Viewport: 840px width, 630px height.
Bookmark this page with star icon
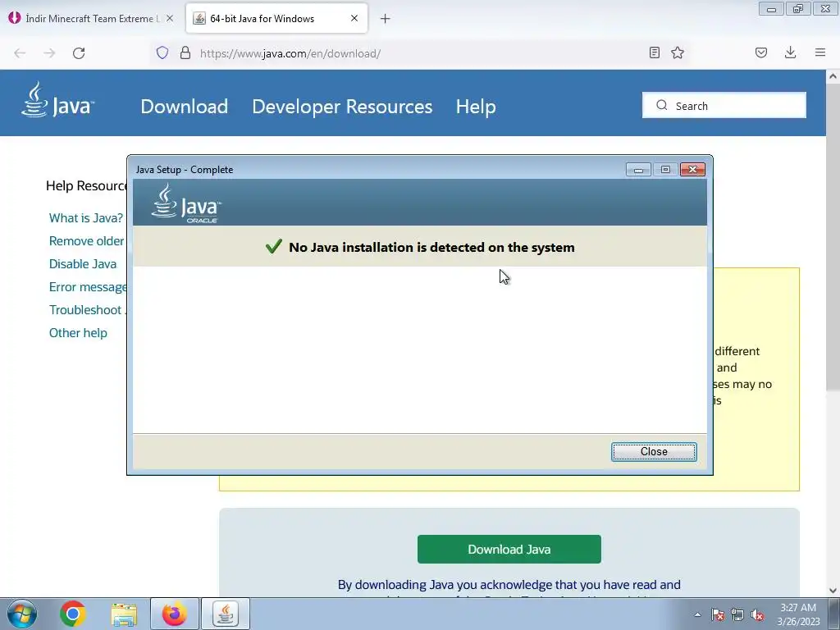(678, 52)
